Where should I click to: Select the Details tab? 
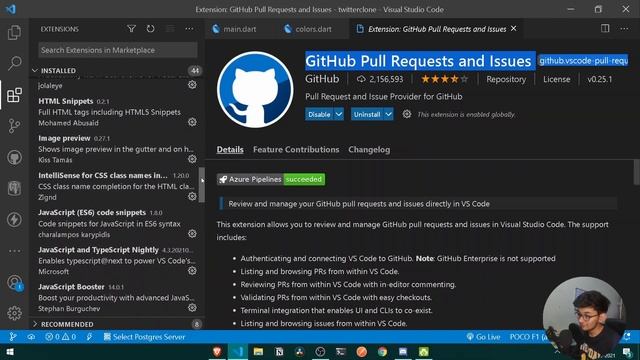pos(230,150)
